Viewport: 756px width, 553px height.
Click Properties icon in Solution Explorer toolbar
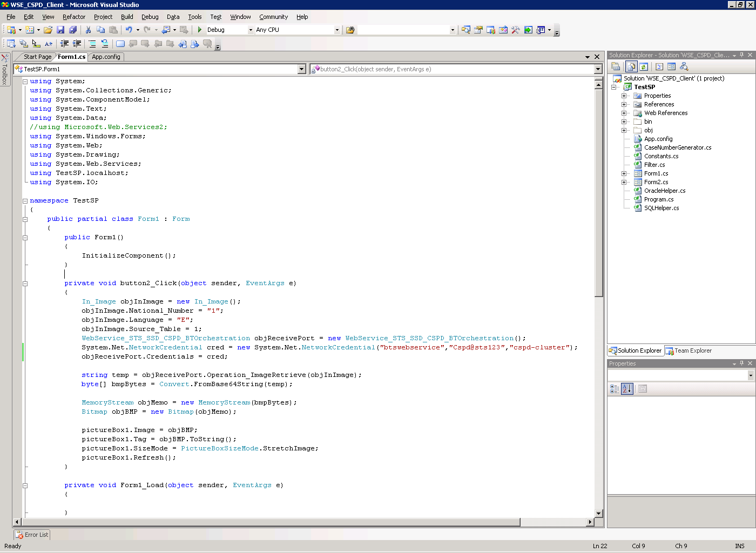(x=615, y=66)
